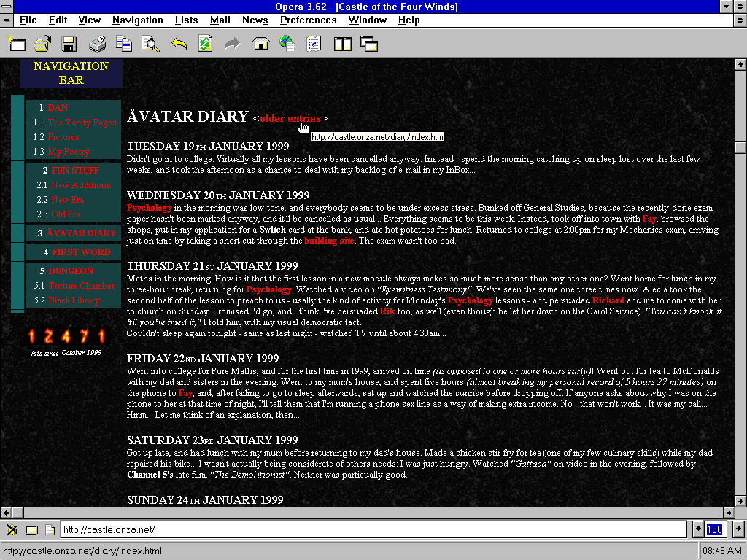Viewport: 747px width, 560px height.
Task: Open the Navigation menu
Action: pyautogui.click(x=137, y=20)
